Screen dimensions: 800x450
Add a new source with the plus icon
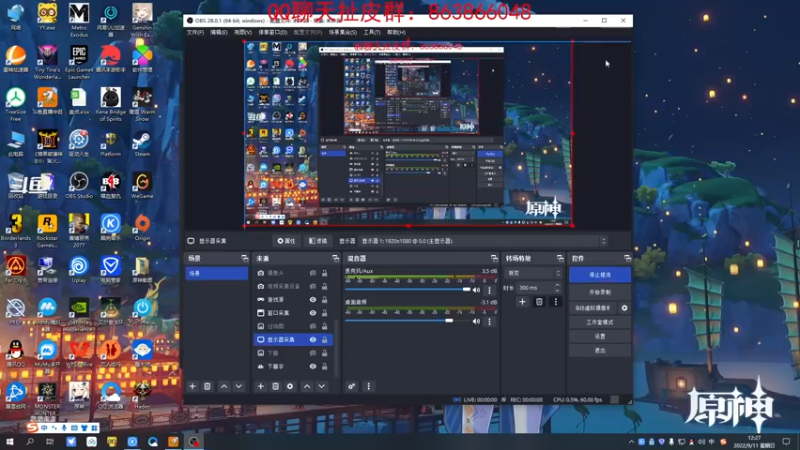pos(261,387)
